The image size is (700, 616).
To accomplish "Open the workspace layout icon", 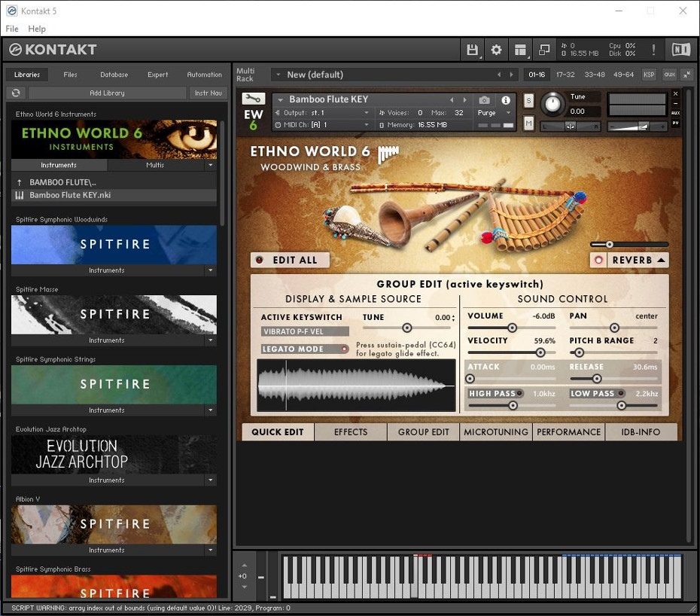I will 520,50.
